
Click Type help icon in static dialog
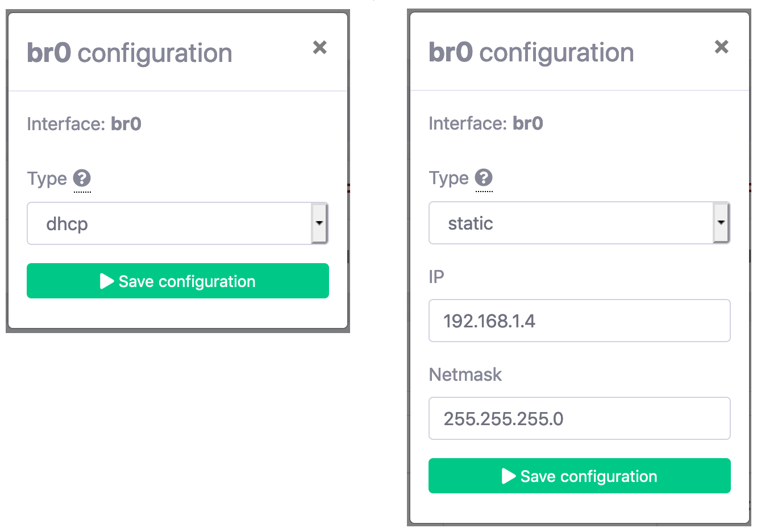(x=484, y=178)
